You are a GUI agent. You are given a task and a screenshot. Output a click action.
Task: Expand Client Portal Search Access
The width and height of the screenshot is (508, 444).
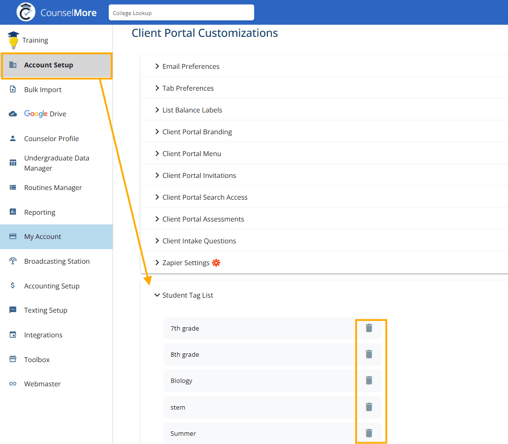click(201, 197)
